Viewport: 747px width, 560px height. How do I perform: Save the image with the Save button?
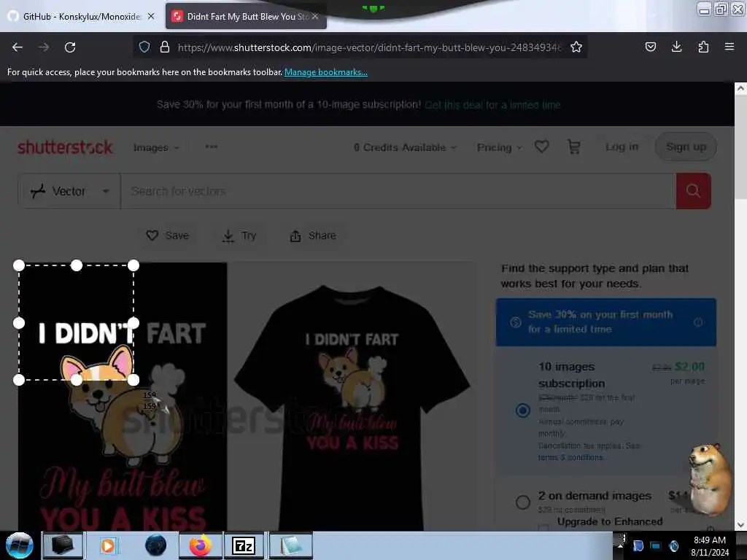tap(168, 236)
